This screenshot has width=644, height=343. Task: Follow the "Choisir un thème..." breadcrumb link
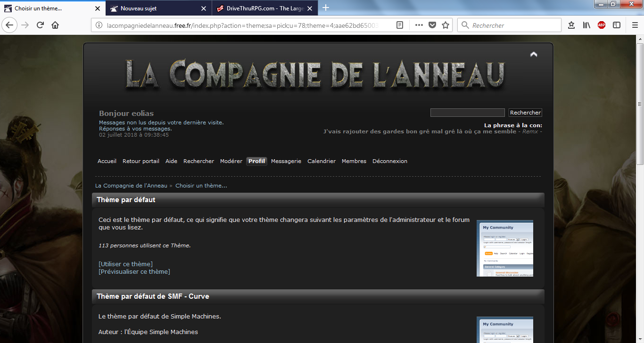(x=201, y=186)
